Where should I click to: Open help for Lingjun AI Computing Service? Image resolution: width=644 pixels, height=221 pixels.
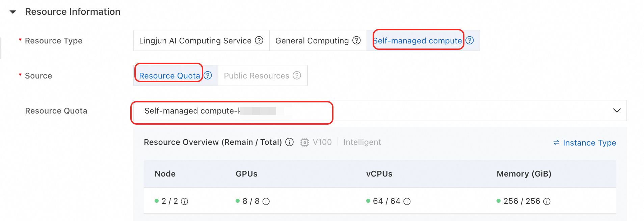pyautogui.click(x=259, y=40)
